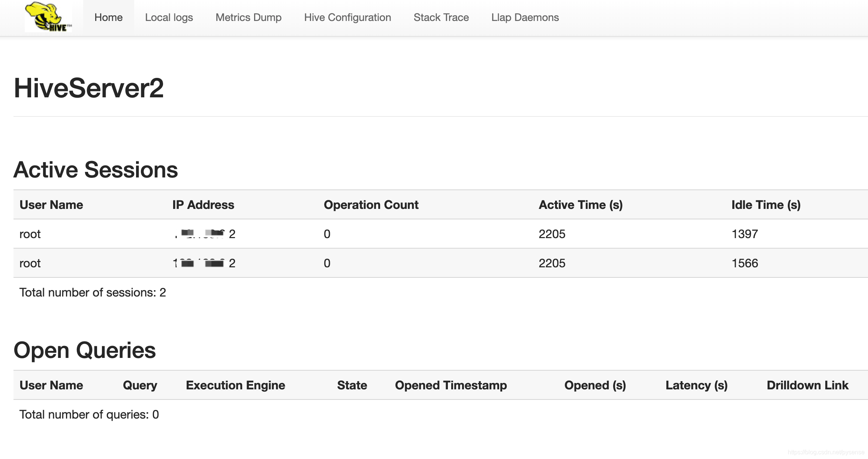This screenshot has height=459, width=868.
Task: Click idle time value 1566
Action: [745, 263]
